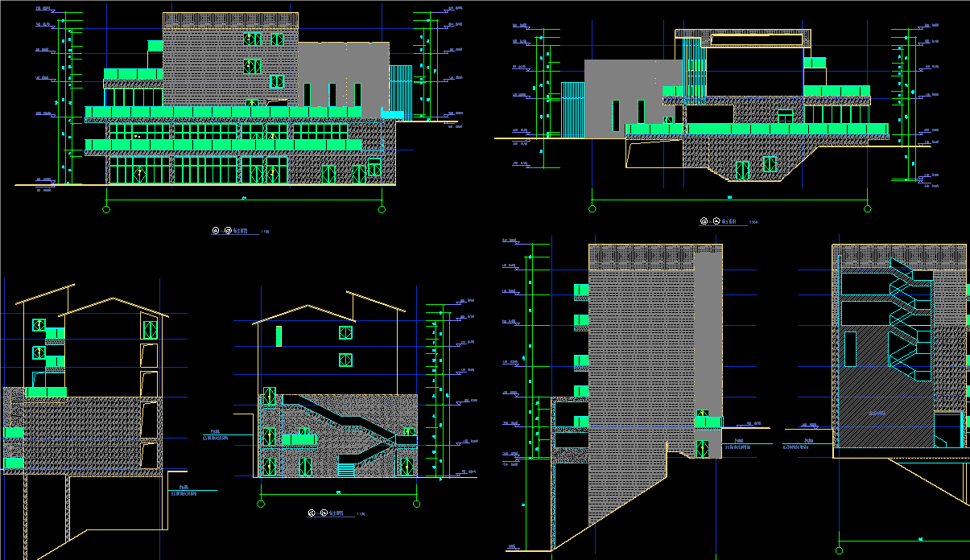Image resolution: width=970 pixels, height=560 pixels.
Task: Select the right axis bubble under the top-right elevation
Action: click(867, 209)
